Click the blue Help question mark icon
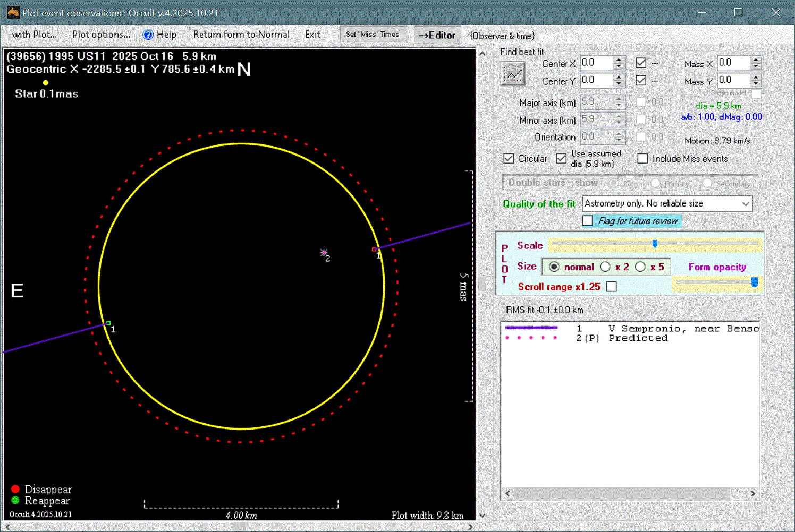The width and height of the screenshot is (795, 532). pos(148,35)
